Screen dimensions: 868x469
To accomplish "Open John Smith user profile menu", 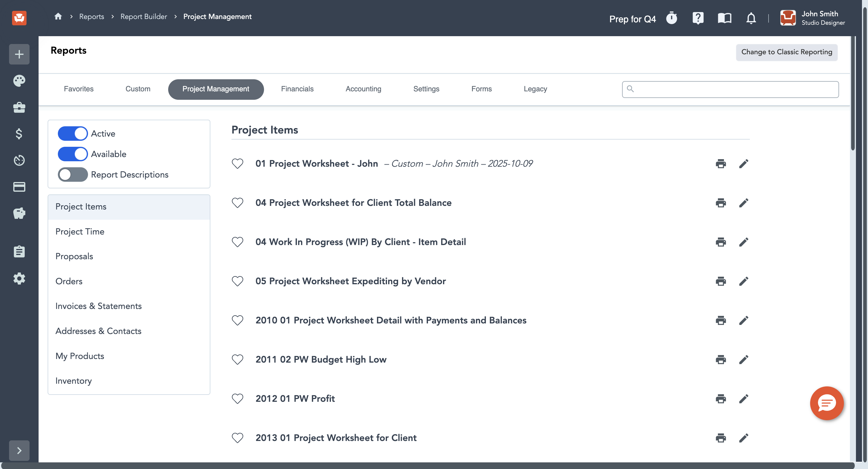I will click(813, 18).
